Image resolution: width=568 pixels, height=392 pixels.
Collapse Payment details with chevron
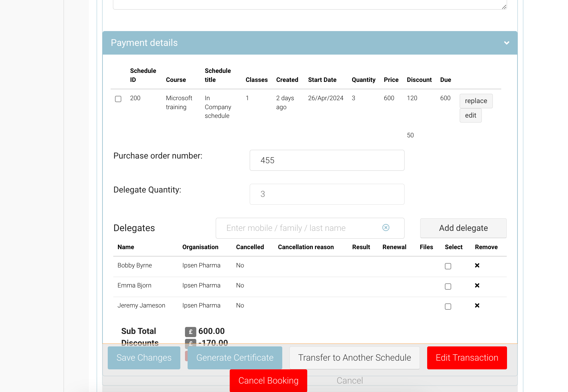[x=506, y=43]
